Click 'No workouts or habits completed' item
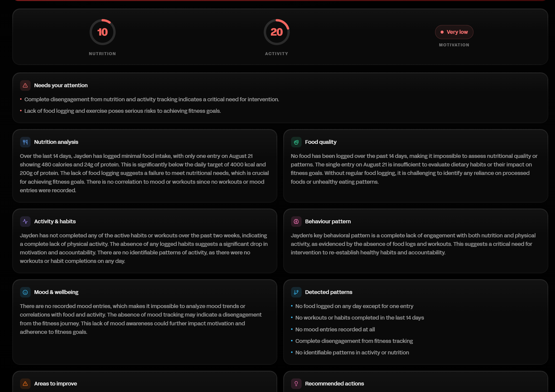The width and height of the screenshot is (555, 392). (360, 318)
